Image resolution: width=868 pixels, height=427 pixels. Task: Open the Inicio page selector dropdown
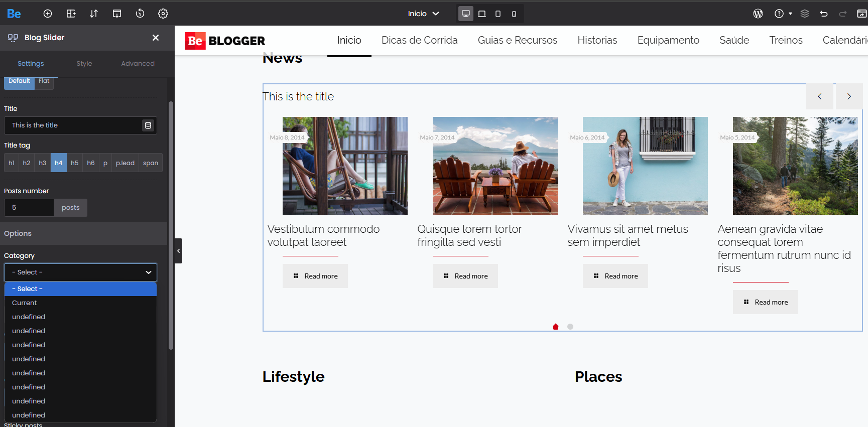[423, 14]
